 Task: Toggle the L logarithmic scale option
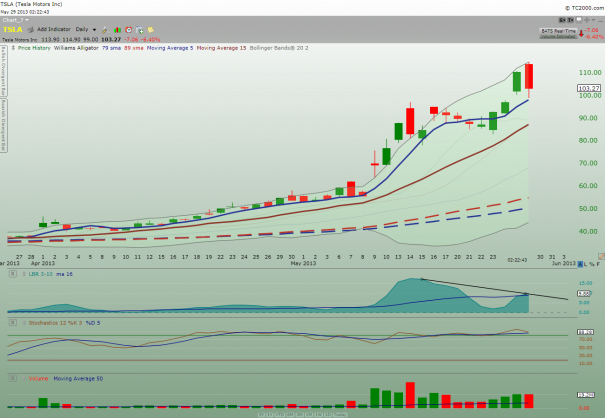(586, 264)
